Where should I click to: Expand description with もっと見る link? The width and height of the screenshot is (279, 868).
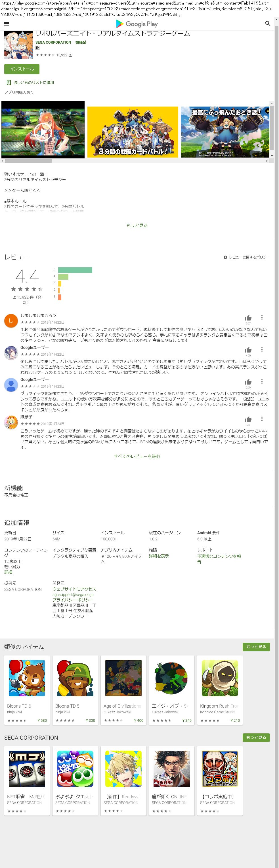pyautogui.click(x=137, y=225)
